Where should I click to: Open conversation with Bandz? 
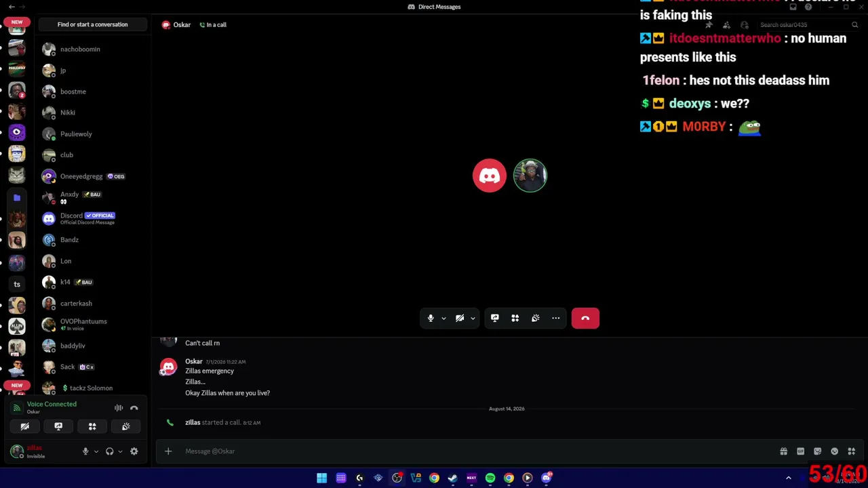pos(92,240)
